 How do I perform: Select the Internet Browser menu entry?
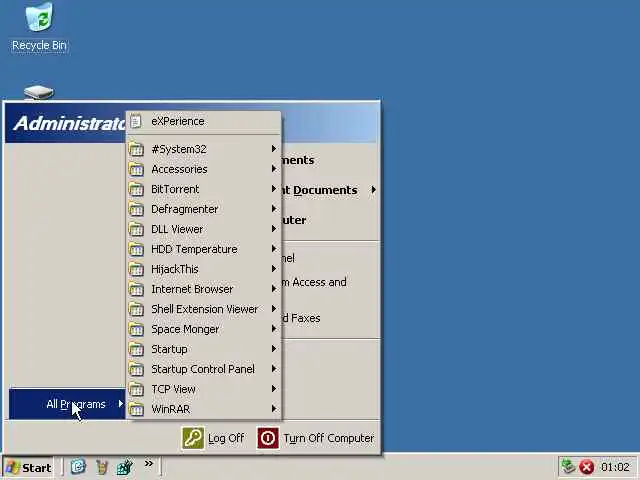(x=204, y=289)
